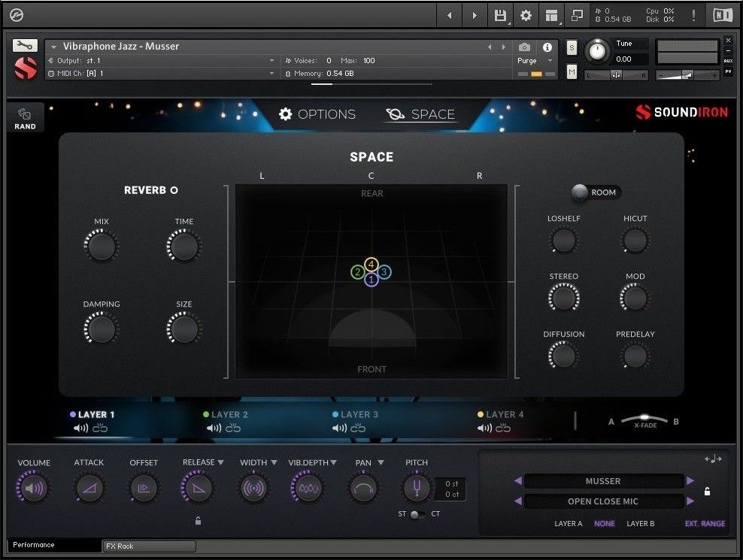Click the EXT. RANGE button
The image size is (743, 560).
pos(704,523)
